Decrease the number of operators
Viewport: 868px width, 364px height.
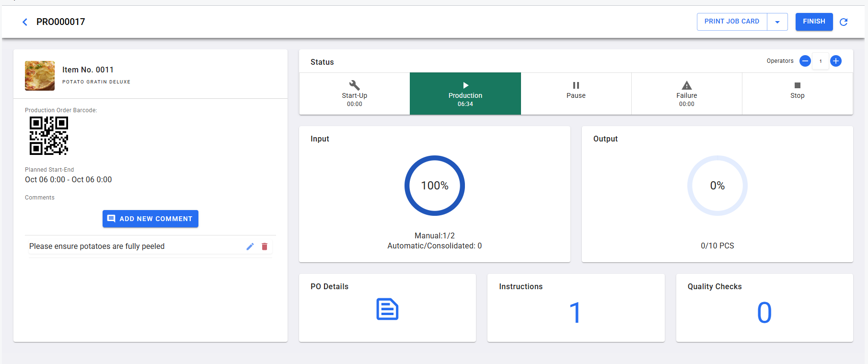(x=805, y=61)
